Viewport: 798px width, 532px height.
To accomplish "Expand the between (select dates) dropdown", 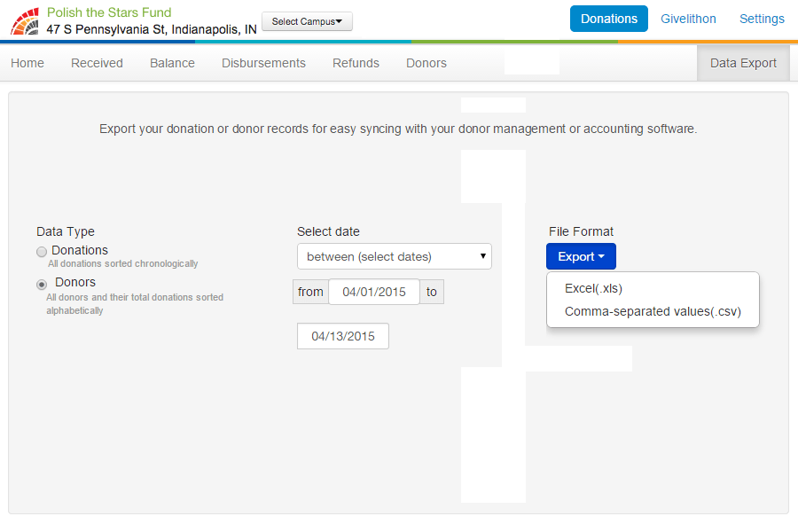I will [x=394, y=256].
